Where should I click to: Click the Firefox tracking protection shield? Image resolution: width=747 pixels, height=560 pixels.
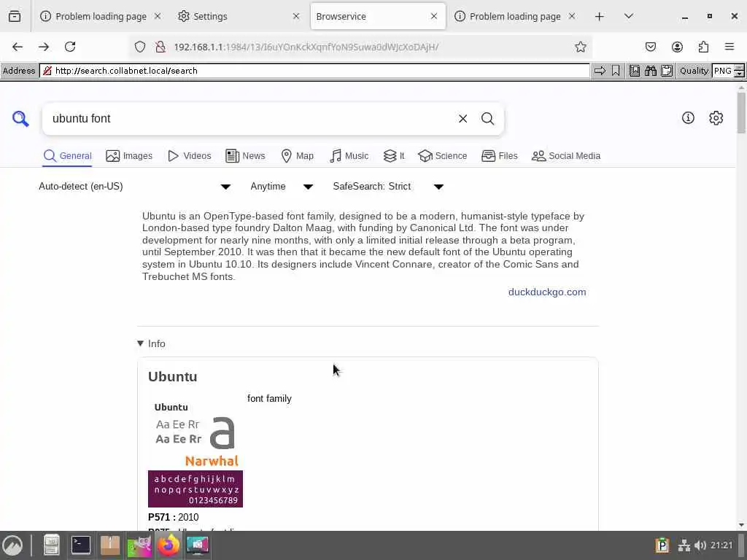(139, 47)
